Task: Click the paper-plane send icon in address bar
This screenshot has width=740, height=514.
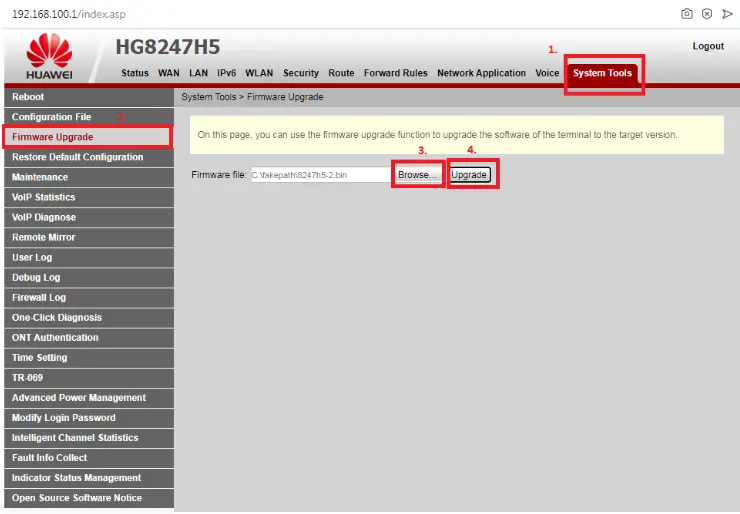Action: [x=727, y=14]
